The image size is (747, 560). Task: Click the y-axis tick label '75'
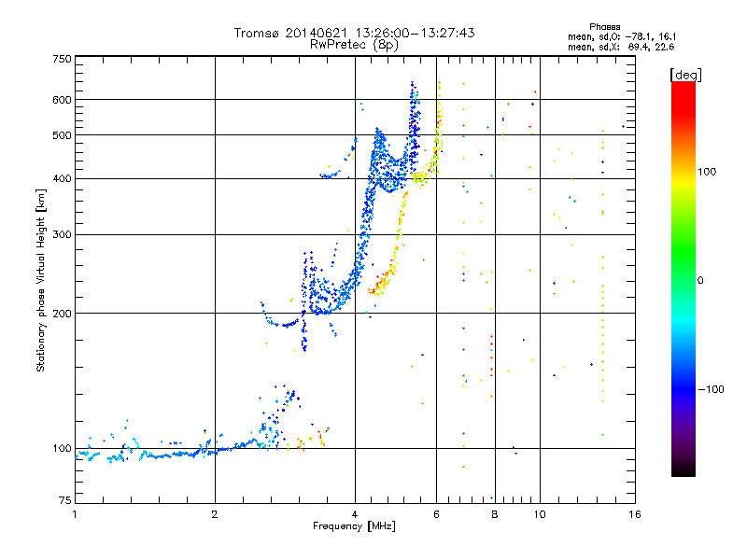tap(65, 500)
